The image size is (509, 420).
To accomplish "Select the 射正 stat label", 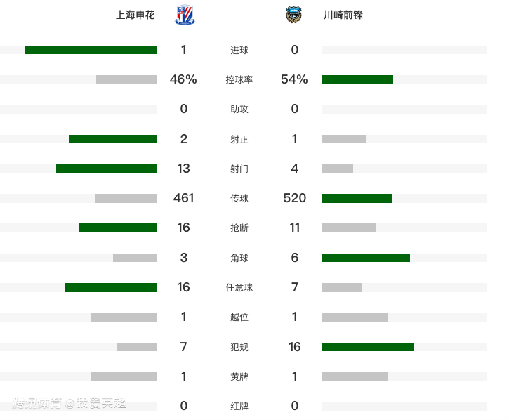I will pyautogui.click(x=239, y=139).
